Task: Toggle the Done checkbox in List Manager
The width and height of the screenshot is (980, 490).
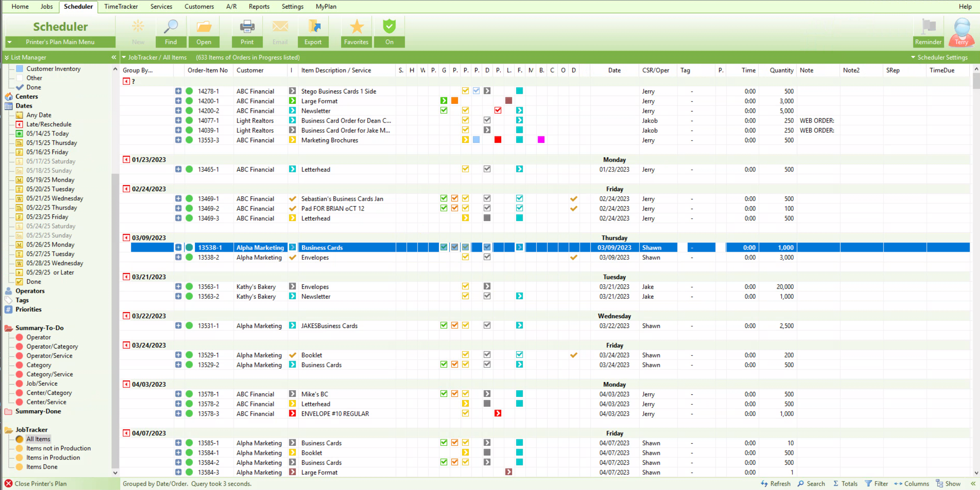Action: [20, 87]
